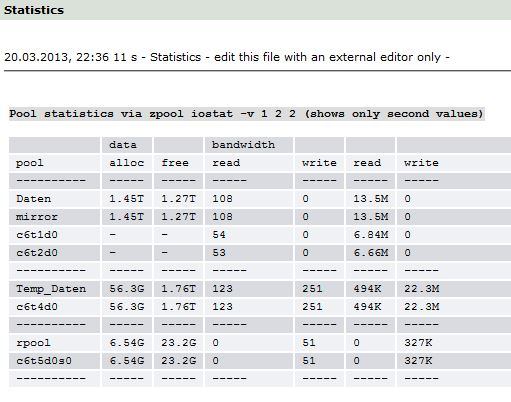Select the Temp_Daten pool name
Screen dimensions: 511x402
coord(51,289)
